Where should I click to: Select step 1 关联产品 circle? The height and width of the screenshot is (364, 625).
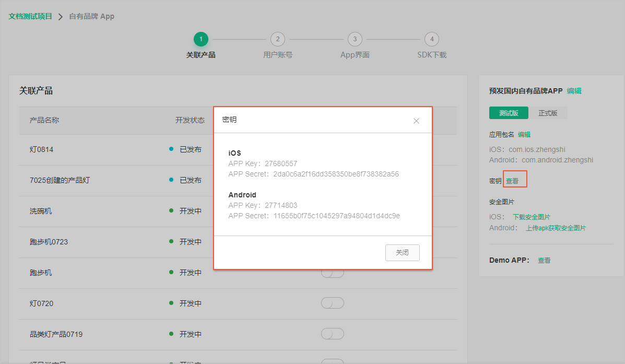(x=201, y=39)
